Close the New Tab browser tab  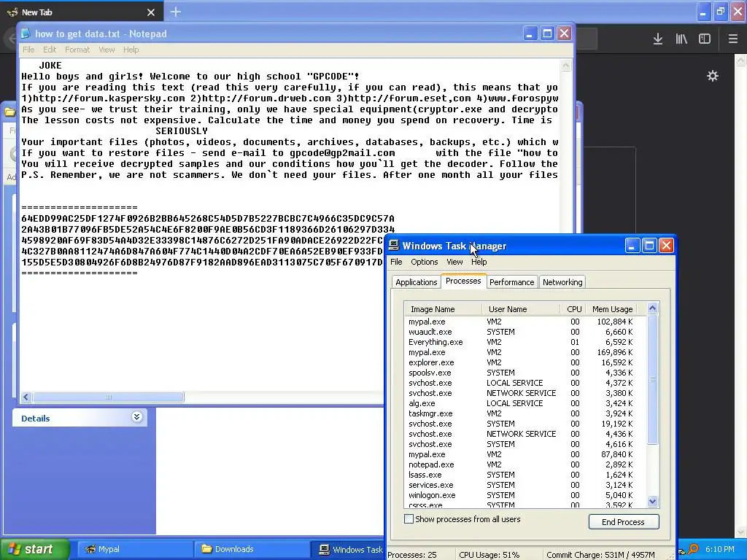[x=151, y=12]
